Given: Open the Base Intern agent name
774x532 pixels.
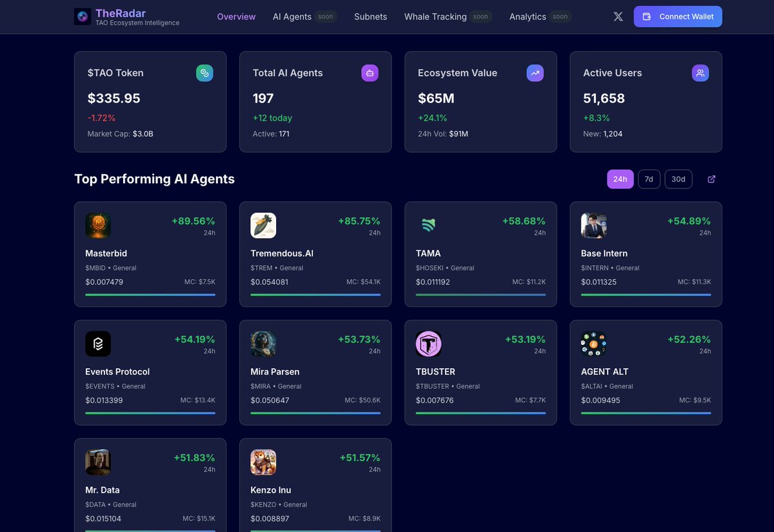Looking at the screenshot, I should coord(604,253).
